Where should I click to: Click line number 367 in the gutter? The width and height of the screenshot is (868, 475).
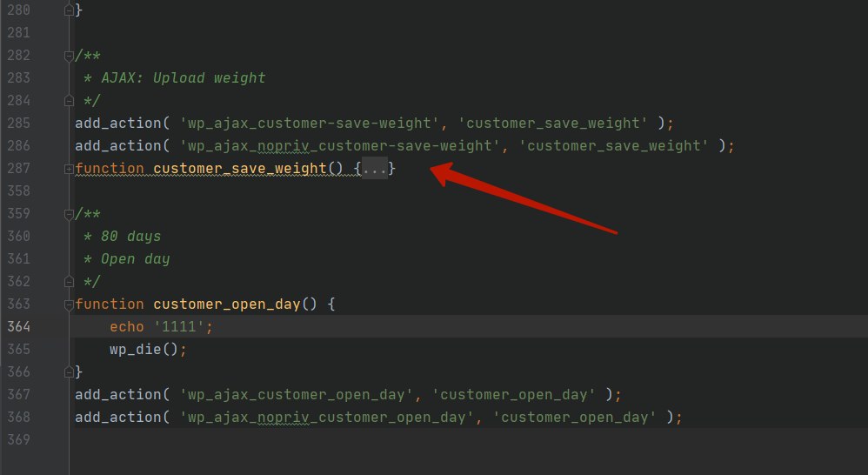(19, 395)
